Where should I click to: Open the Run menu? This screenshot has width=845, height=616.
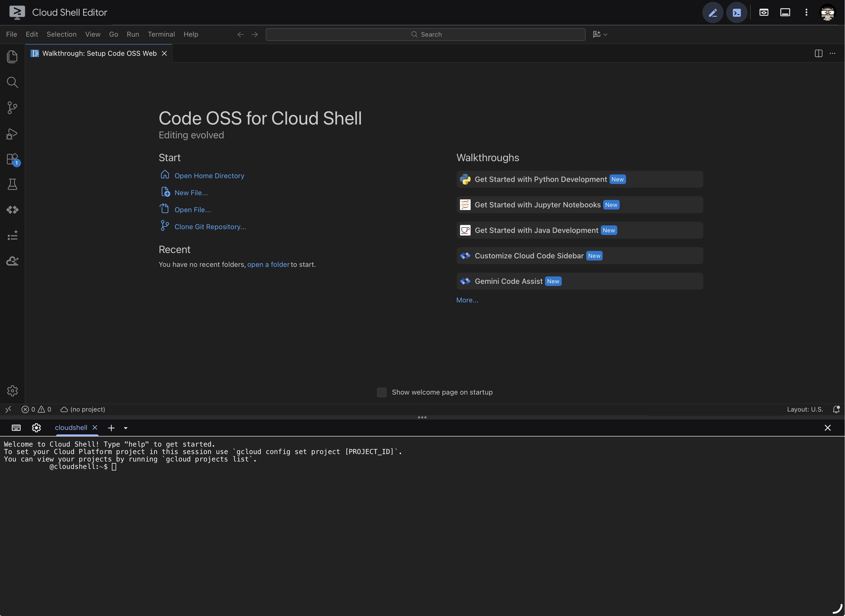[x=133, y=34]
